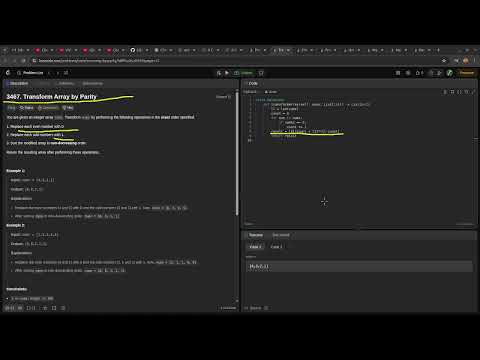Image resolution: width=480 pixels, height=360 pixels.
Task: Click the description panel vertical scrollbar
Action: (x=237, y=153)
